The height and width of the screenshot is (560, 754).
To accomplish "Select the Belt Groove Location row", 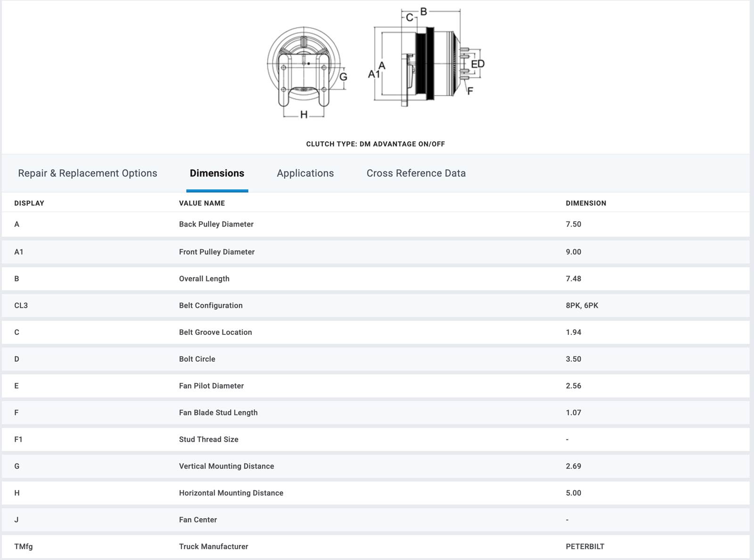I will pos(215,333).
